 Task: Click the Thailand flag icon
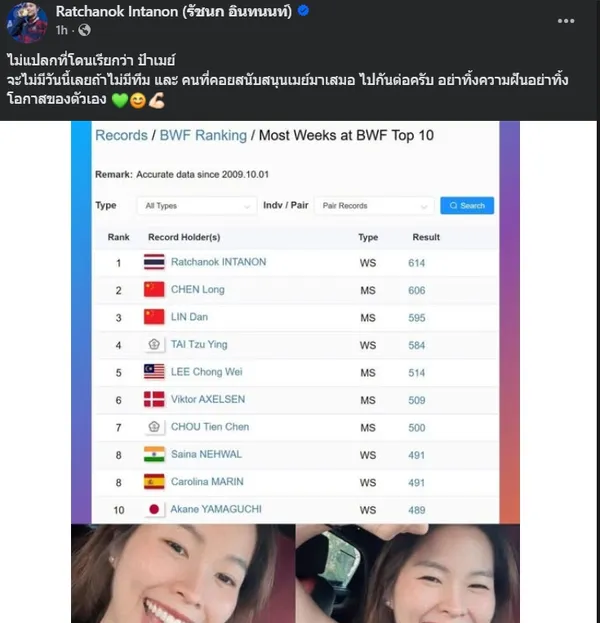click(x=154, y=262)
